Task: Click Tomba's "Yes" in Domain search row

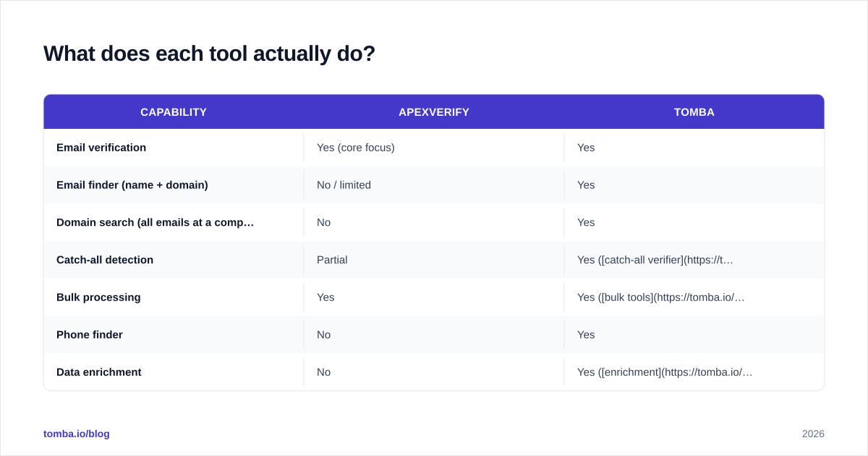Action: [586, 222]
